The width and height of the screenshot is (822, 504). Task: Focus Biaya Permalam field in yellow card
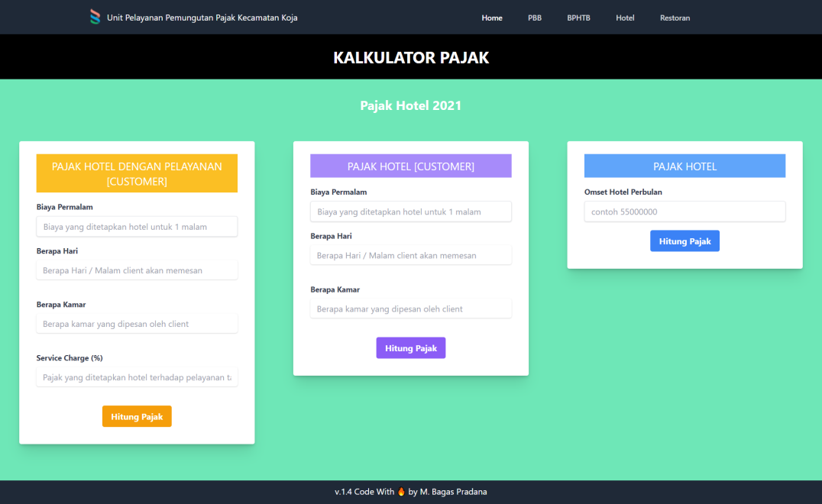click(137, 227)
